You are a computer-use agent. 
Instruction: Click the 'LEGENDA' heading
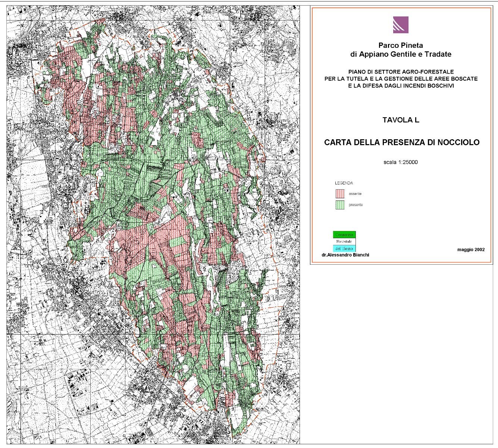(344, 183)
